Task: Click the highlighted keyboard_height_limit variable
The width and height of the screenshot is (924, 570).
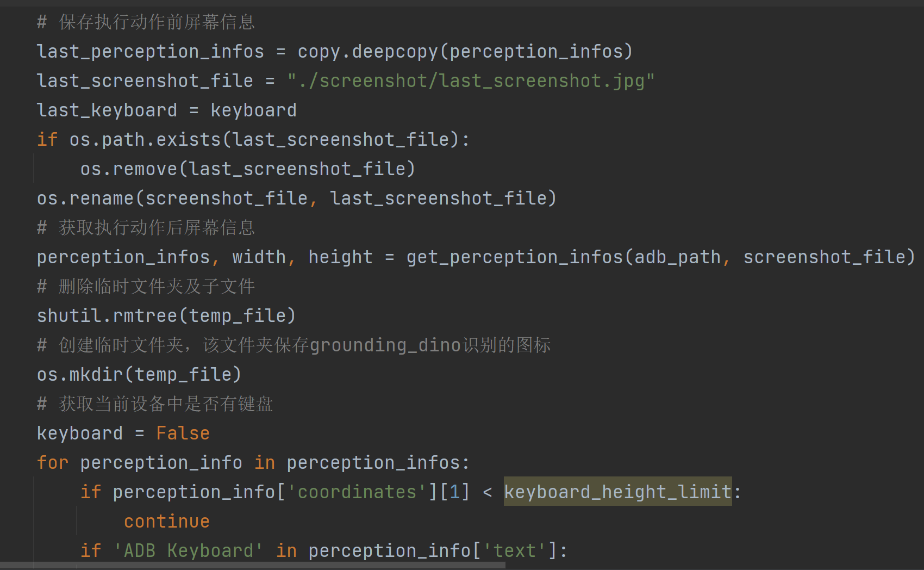Action: pos(617,492)
